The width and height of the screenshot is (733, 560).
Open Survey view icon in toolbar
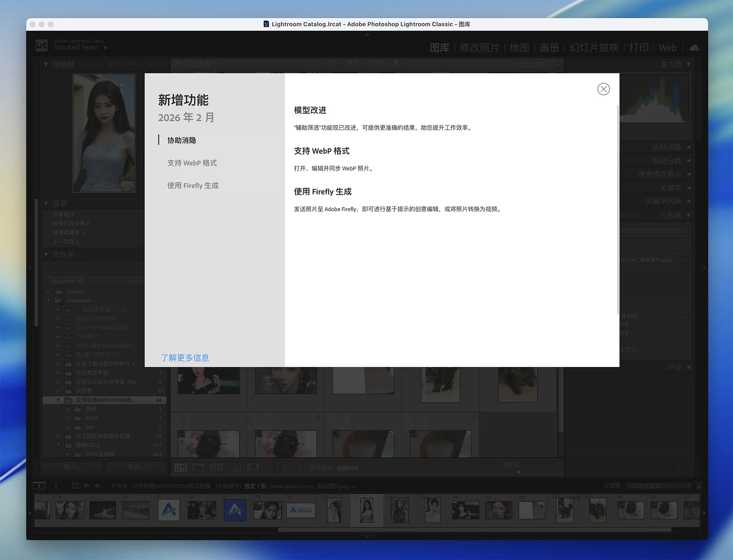point(235,468)
